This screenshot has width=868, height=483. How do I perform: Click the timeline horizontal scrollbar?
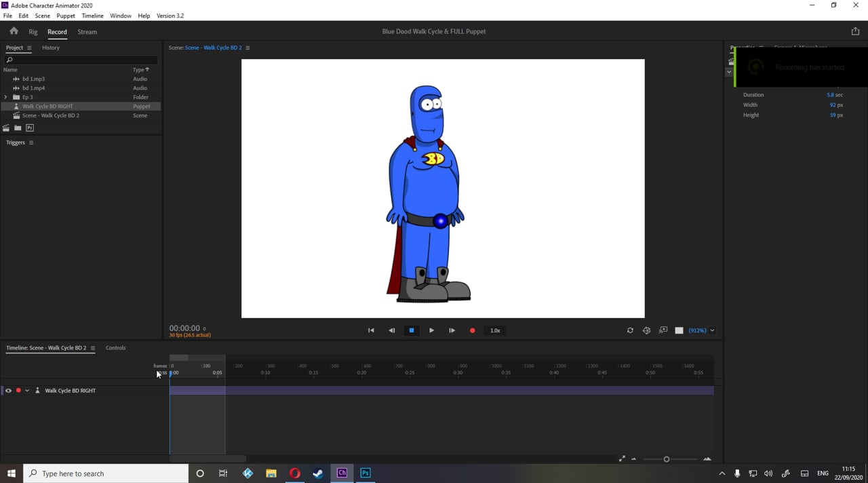point(208,459)
